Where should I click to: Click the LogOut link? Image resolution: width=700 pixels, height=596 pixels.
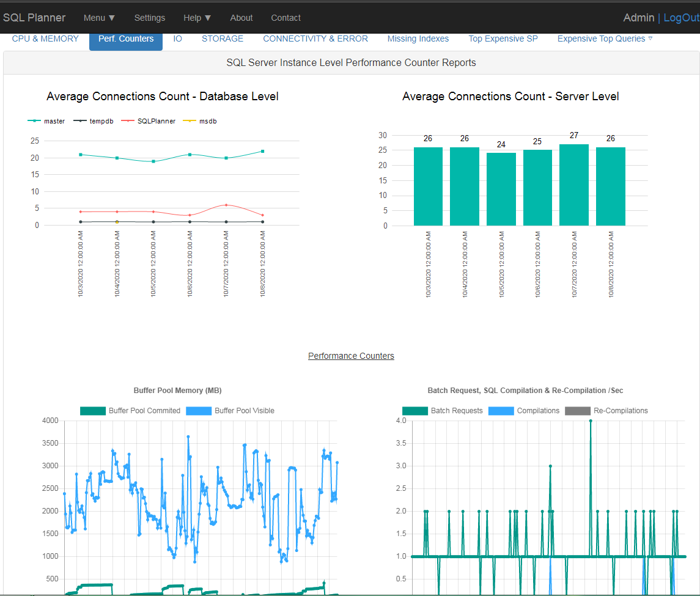coord(680,18)
